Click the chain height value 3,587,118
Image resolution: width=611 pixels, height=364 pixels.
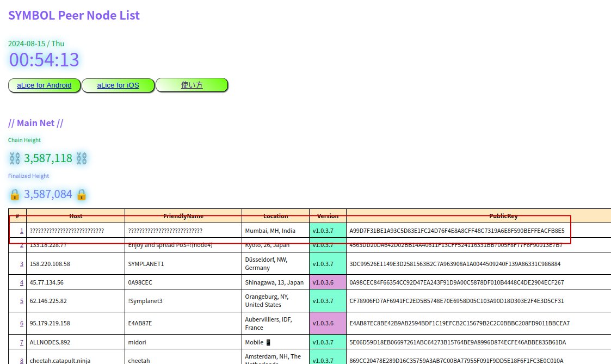48,158
